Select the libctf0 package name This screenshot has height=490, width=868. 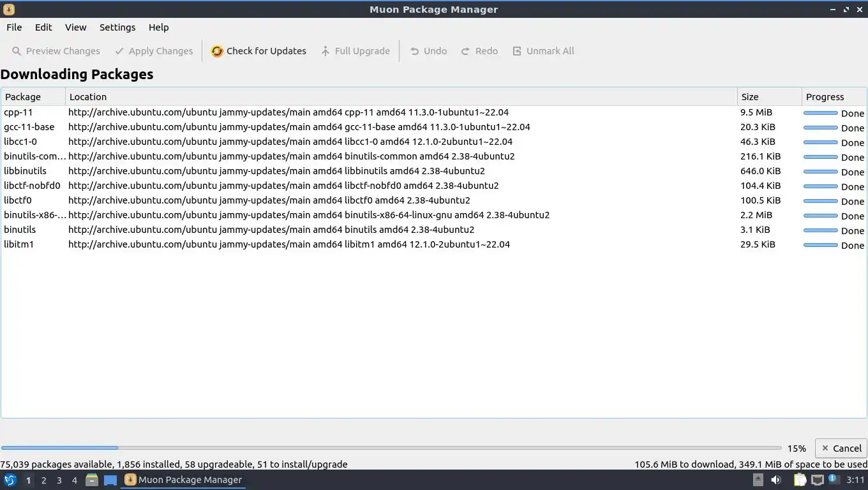click(x=18, y=200)
